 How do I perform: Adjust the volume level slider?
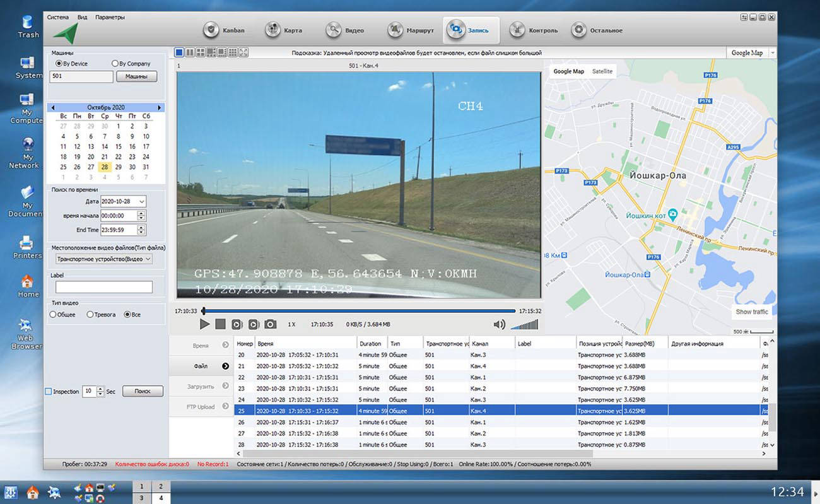524,324
